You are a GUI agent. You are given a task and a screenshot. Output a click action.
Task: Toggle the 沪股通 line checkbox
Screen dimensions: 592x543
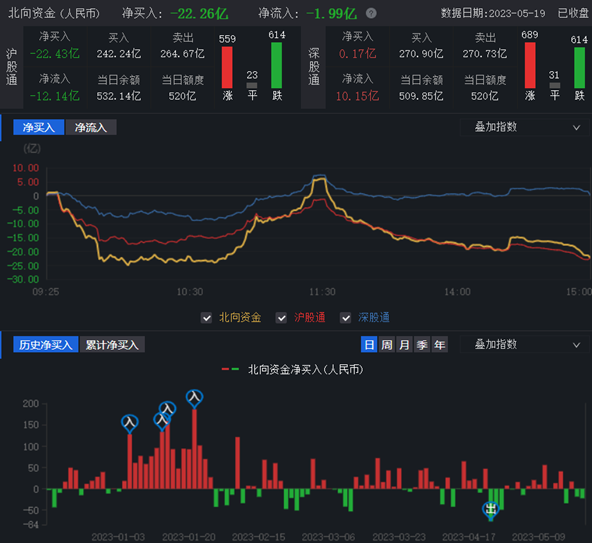pos(281,318)
